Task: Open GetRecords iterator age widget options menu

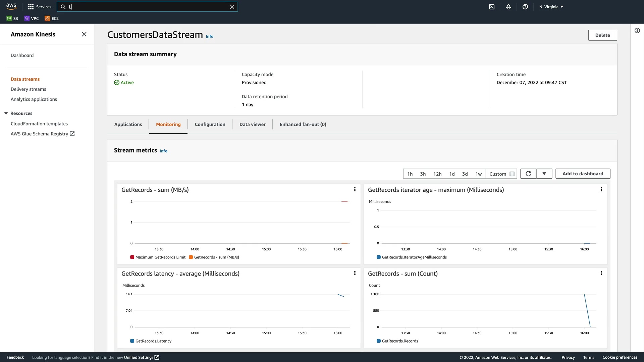Action: (x=601, y=189)
